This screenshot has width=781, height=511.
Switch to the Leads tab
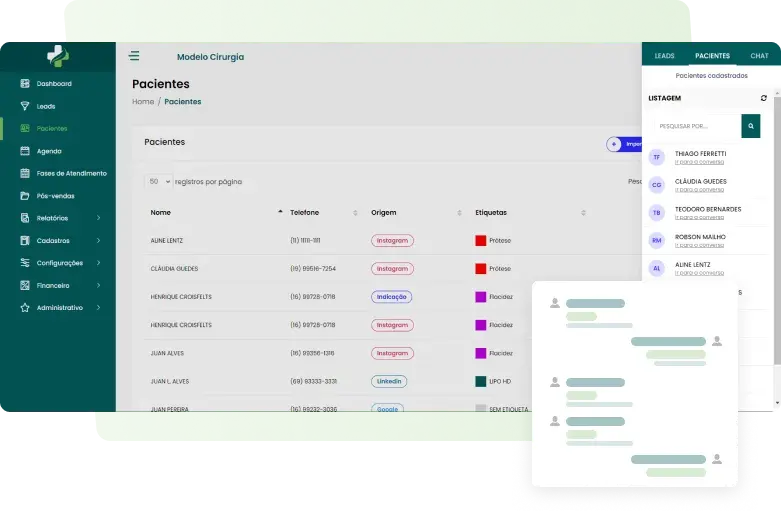(x=664, y=56)
